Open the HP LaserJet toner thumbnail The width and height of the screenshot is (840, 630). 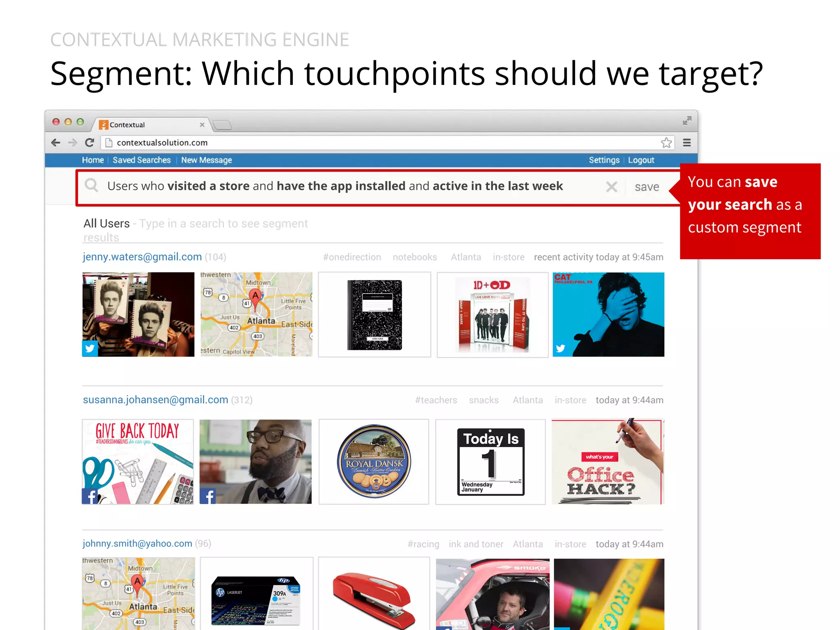pos(257,593)
